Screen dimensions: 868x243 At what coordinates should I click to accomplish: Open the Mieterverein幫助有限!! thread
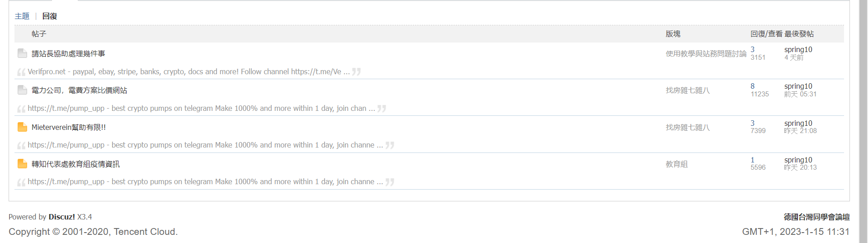pyautogui.click(x=69, y=128)
